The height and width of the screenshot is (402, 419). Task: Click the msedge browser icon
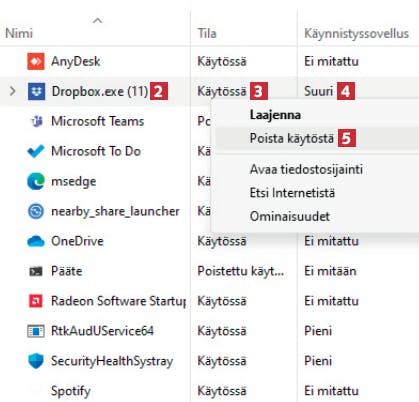coord(36,181)
